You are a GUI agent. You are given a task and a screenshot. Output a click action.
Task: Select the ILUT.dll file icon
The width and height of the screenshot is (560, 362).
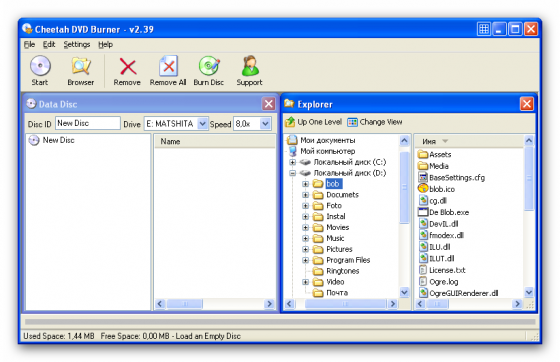[x=423, y=258]
